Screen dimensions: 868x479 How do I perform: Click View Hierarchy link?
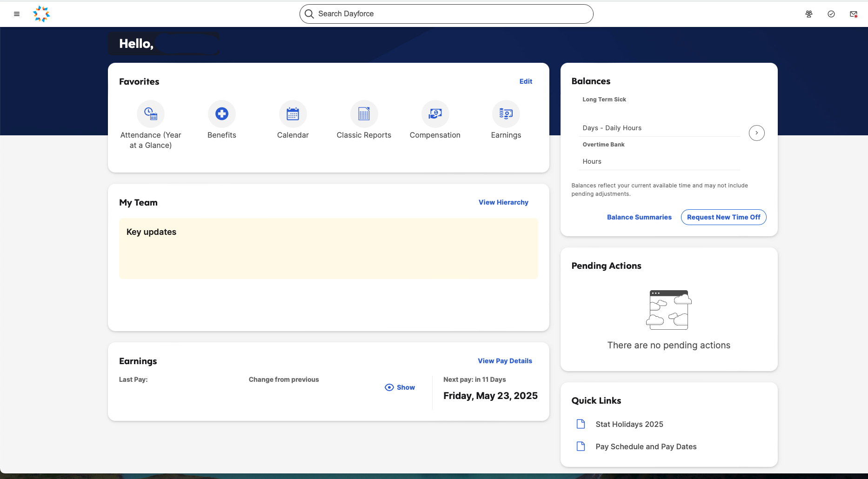[x=503, y=202]
